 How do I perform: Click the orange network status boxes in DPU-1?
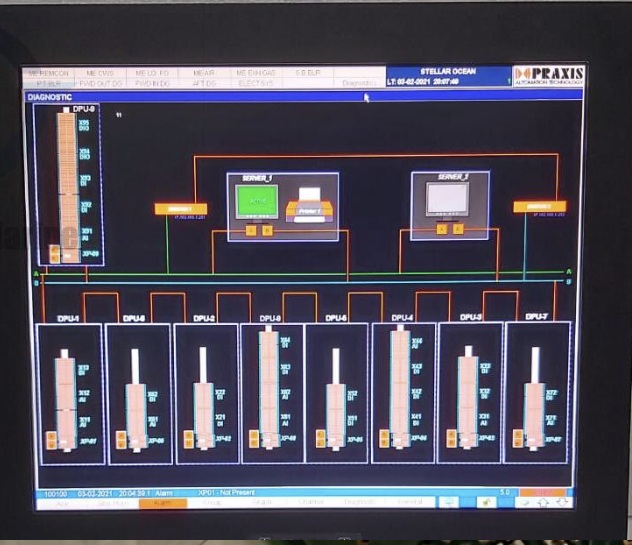coord(51,440)
